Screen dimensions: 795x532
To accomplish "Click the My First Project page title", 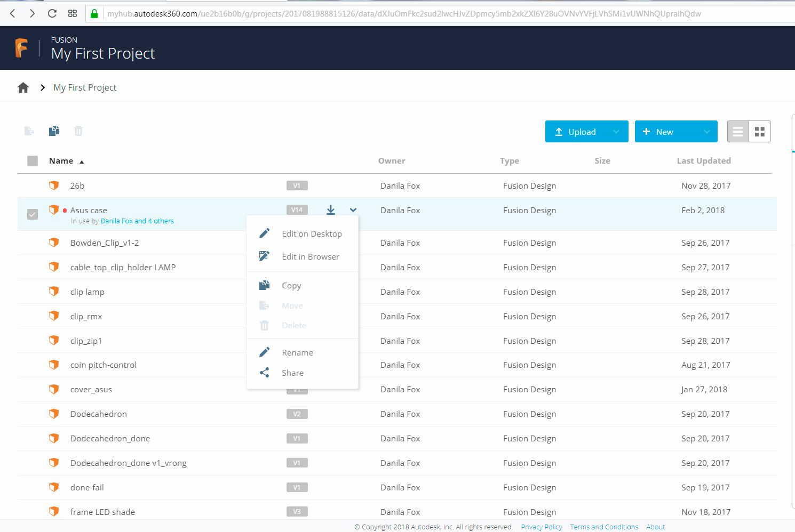I will point(103,53).
